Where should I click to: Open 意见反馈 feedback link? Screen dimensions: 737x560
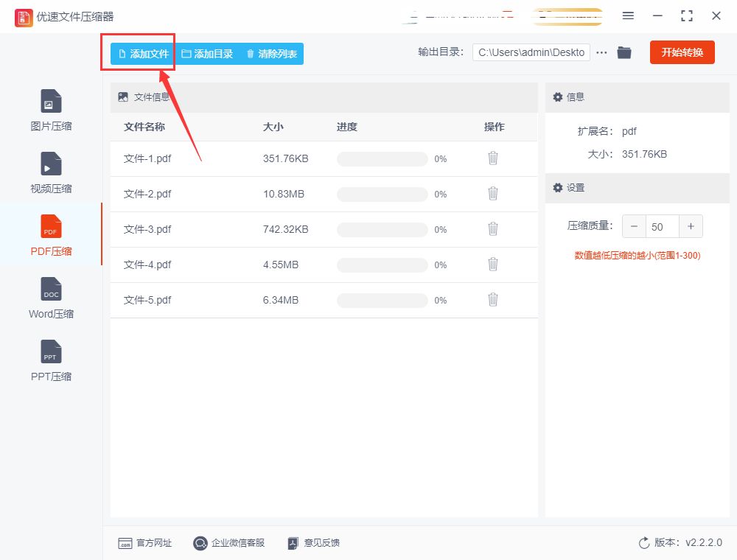click(313, 543)
